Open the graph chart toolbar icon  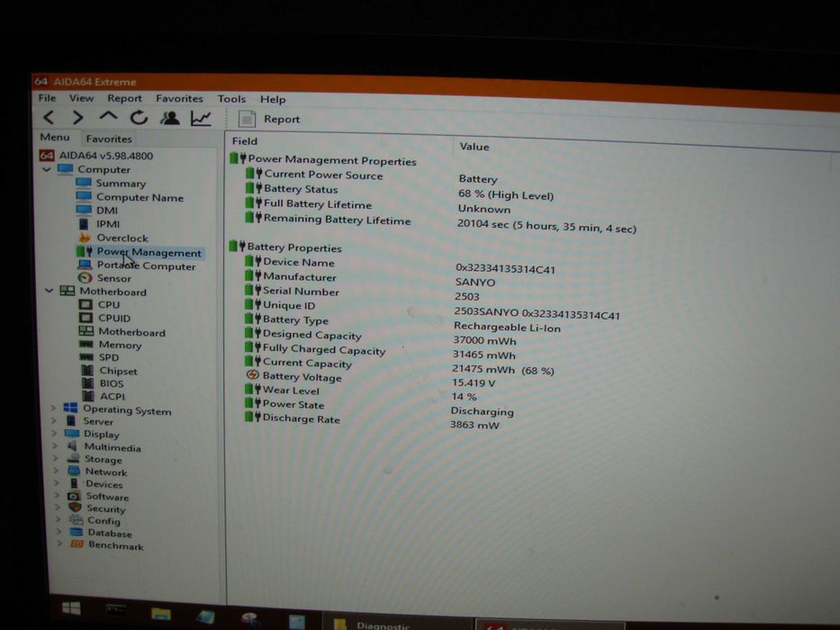201,119
